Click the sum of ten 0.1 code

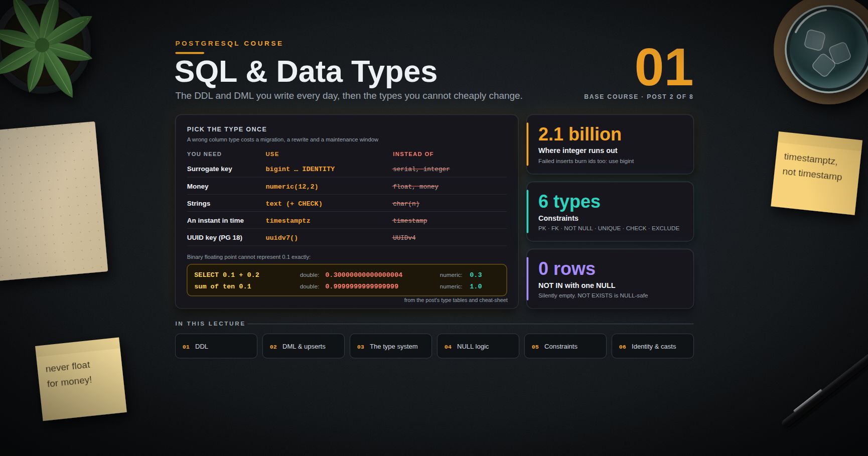(x=223, y=286)
